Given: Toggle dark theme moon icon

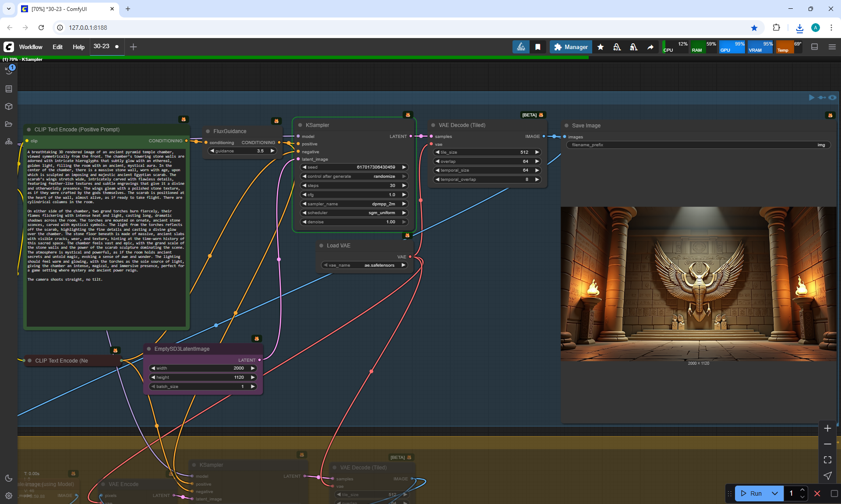Looking at the screenshot, I should click(x=9, y=478).
